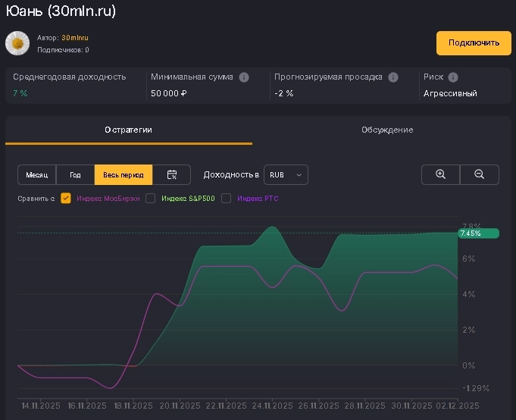Click the daisy avatar of the author

[x=17, y=43]
